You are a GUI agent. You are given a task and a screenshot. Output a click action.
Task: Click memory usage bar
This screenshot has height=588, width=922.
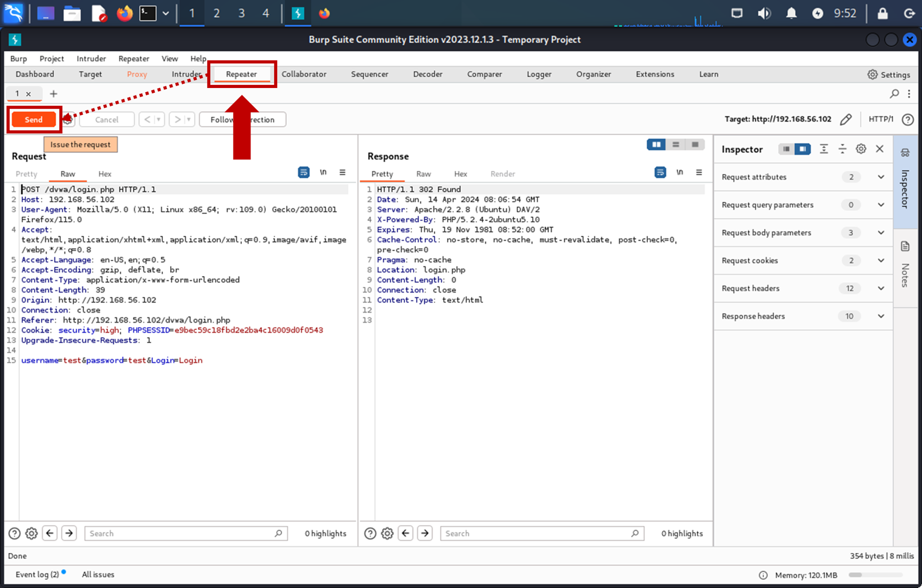[875, 575]
